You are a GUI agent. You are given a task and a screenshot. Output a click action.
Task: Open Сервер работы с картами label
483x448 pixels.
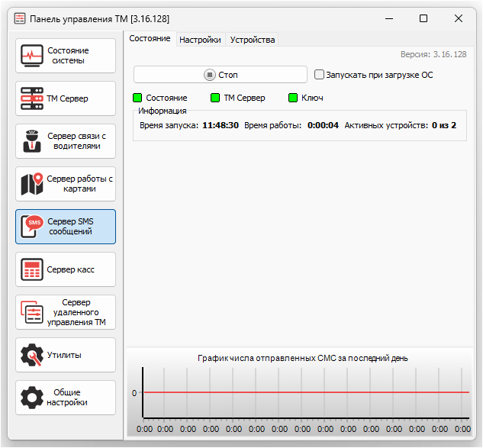pyautogui.click(x=79, y=184)
